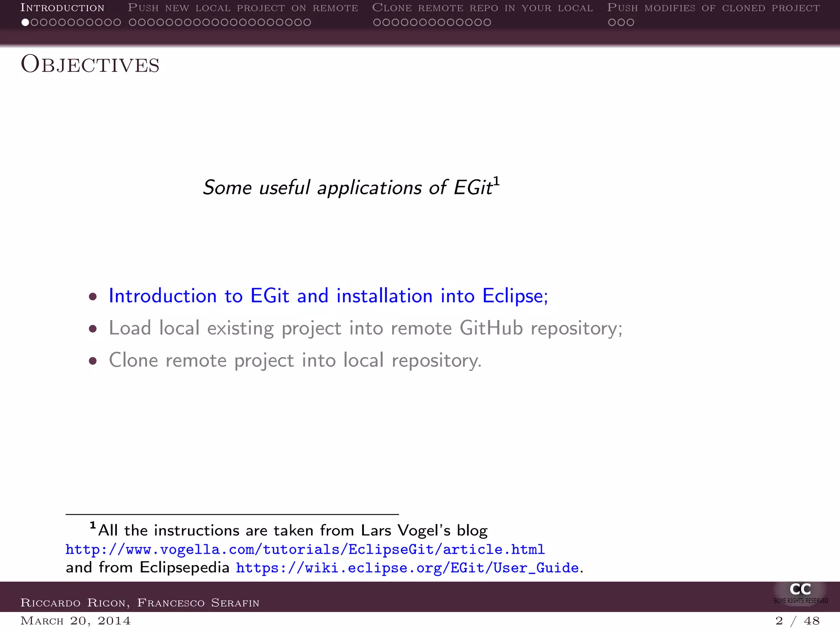Click first dot under Push new local project

tap(132, 23)
